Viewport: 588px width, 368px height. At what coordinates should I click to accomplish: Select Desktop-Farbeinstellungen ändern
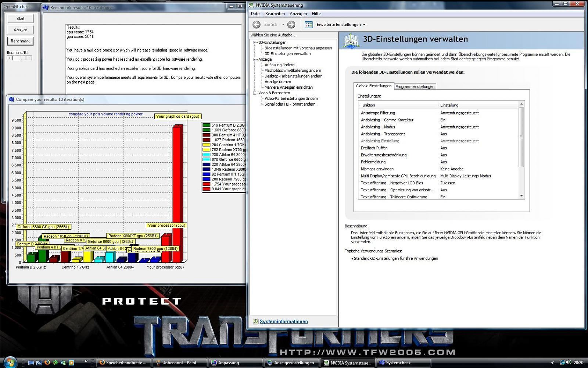coord(293,76)
